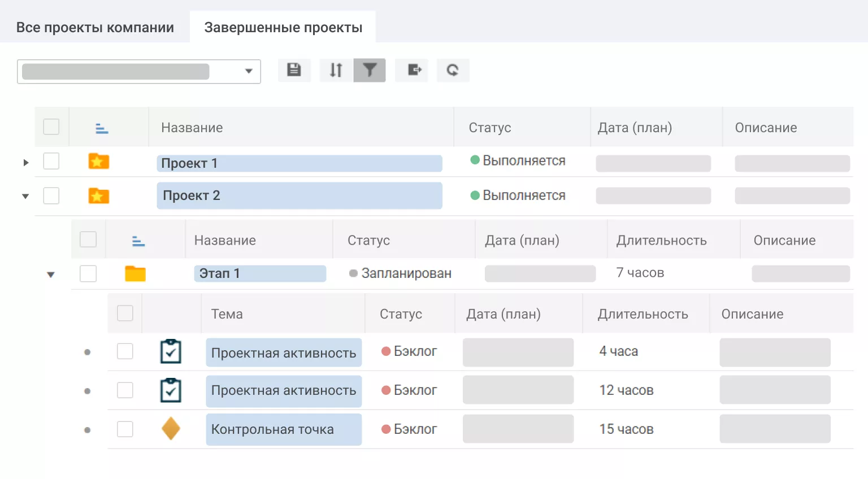Collapse the Проект 2 tree row

(25, 197)
